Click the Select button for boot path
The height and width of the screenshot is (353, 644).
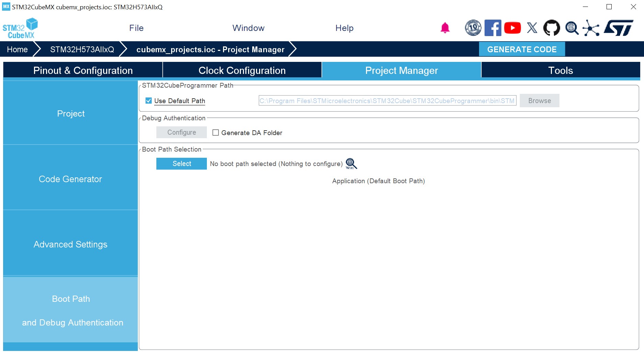181,164
